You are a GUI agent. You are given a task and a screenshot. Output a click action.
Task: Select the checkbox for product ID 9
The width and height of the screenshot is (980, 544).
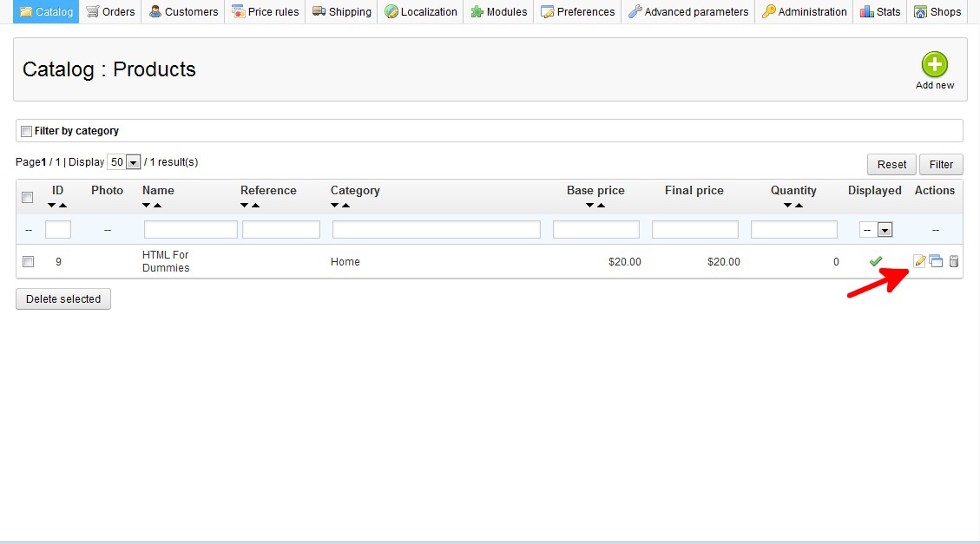pos(28,261)
